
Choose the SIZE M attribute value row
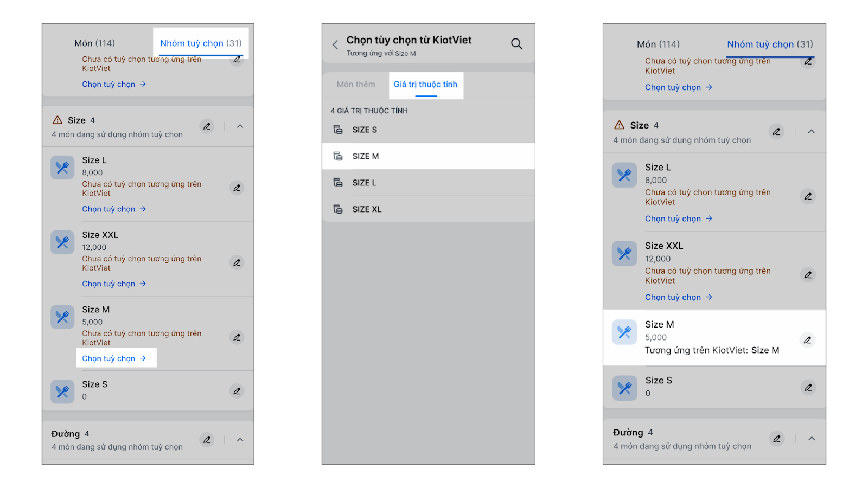coord(428,156)
